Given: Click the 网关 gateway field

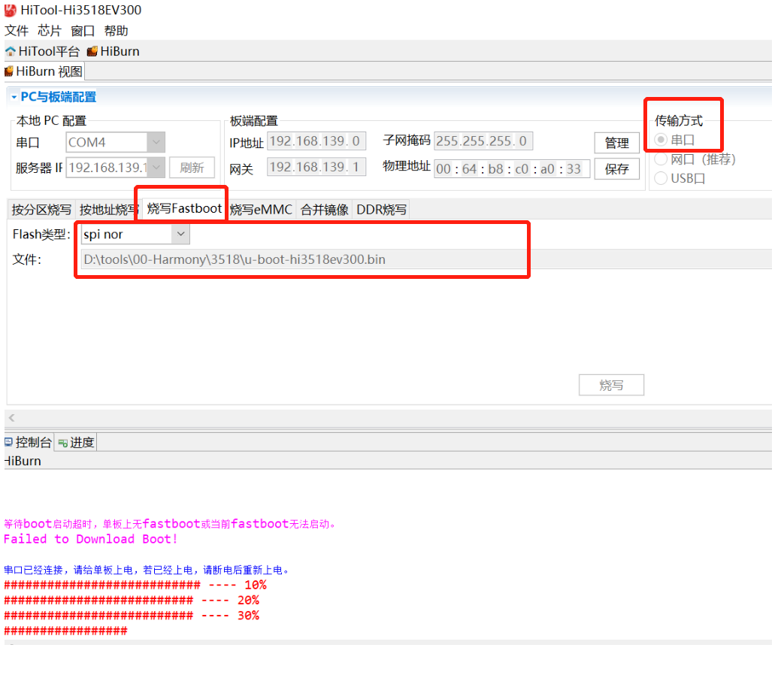Looking at the screenshot, I should coord(316,167).
